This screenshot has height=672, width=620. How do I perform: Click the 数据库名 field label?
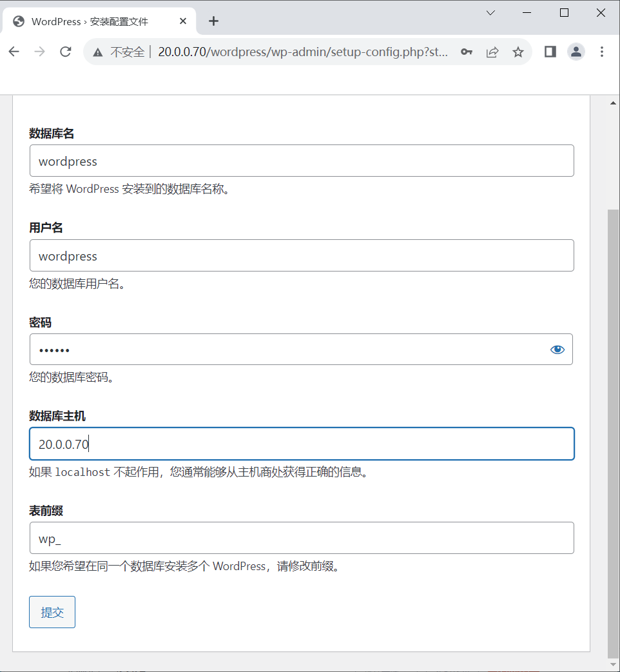(52, 133)
